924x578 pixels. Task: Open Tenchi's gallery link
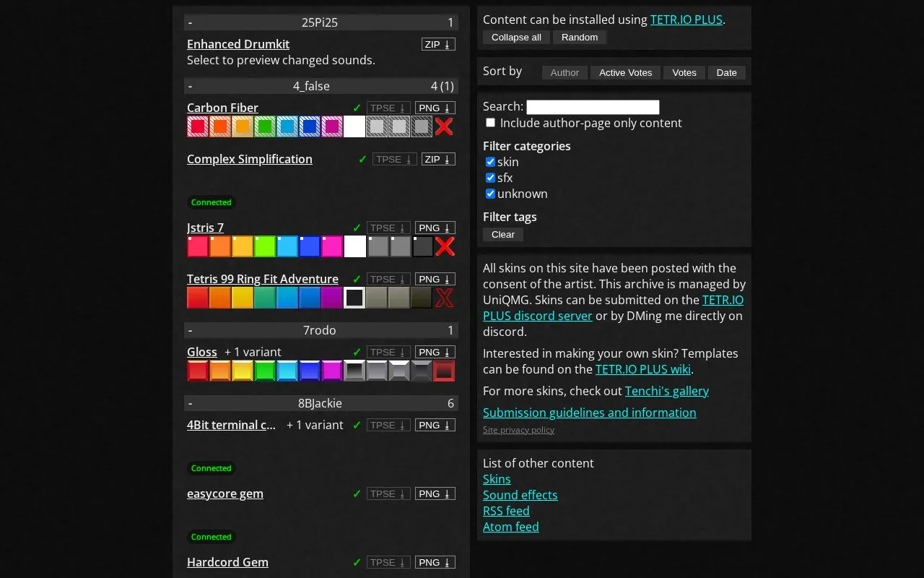point(667,391)
